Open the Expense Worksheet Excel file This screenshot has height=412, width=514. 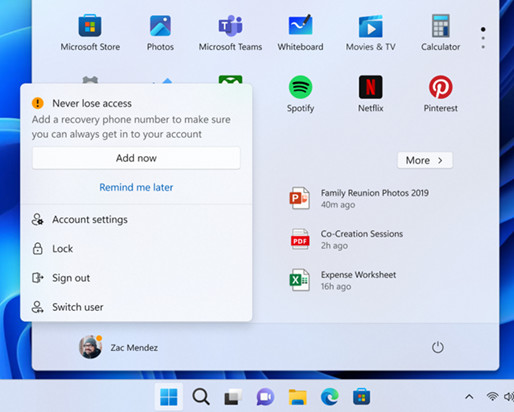click(343, 280)
